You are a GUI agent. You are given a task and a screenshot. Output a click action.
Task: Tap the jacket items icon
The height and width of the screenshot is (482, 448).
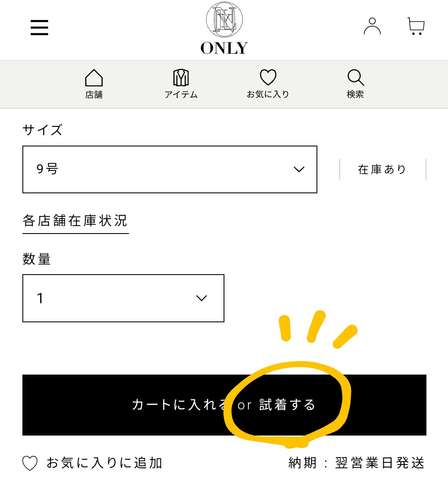tap(181, 78)
